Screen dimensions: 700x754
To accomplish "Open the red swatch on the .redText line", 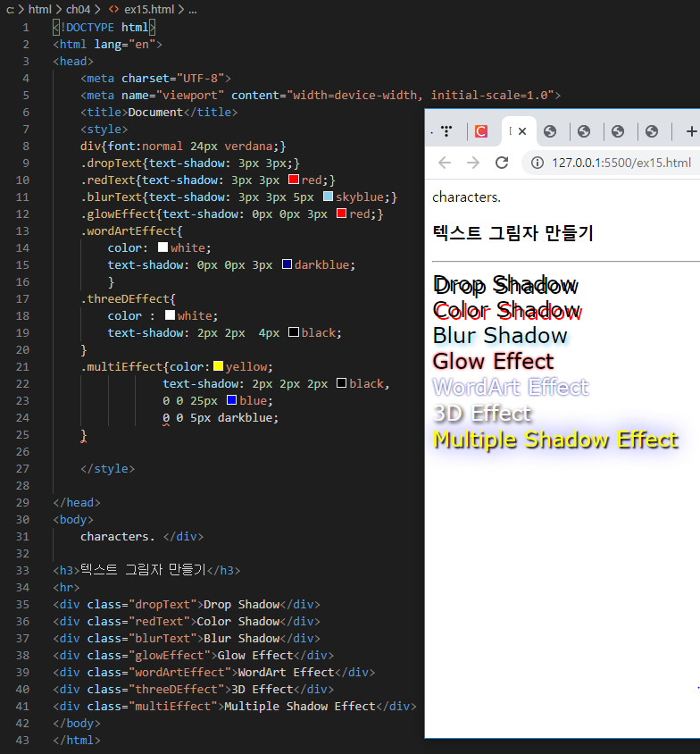I will click(x=294, y=180).
